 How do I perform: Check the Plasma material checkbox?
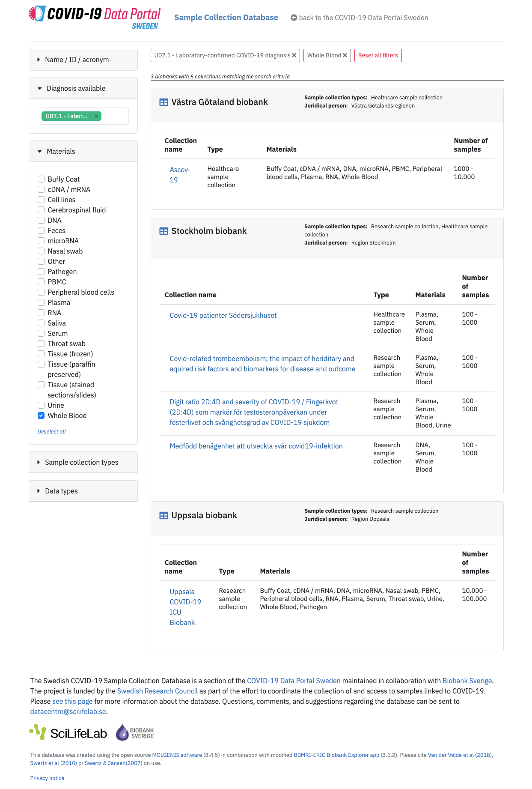41,302
